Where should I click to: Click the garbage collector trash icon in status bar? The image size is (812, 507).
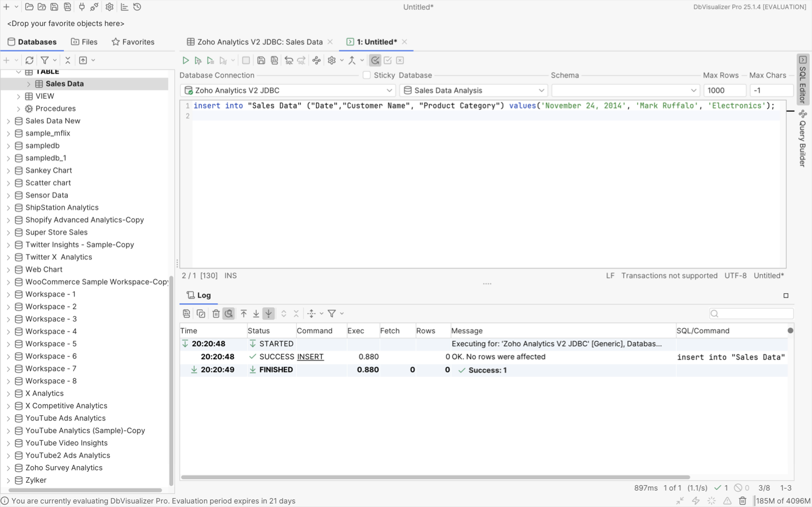(x=743, y=500)
